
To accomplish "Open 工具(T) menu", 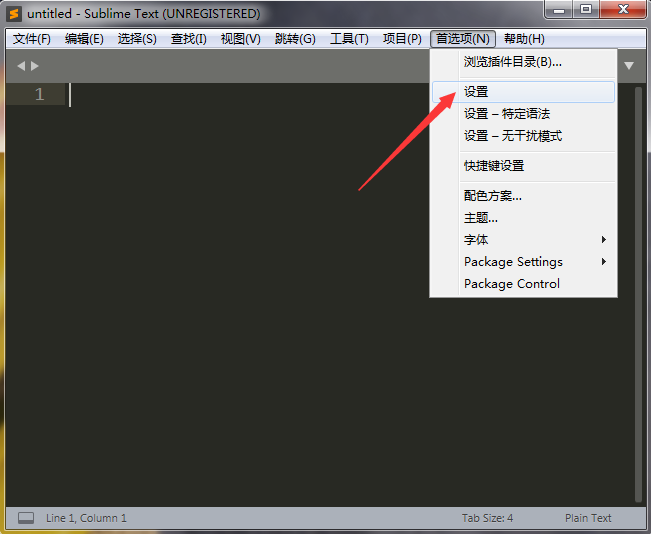I will click(x=349, y=39).
